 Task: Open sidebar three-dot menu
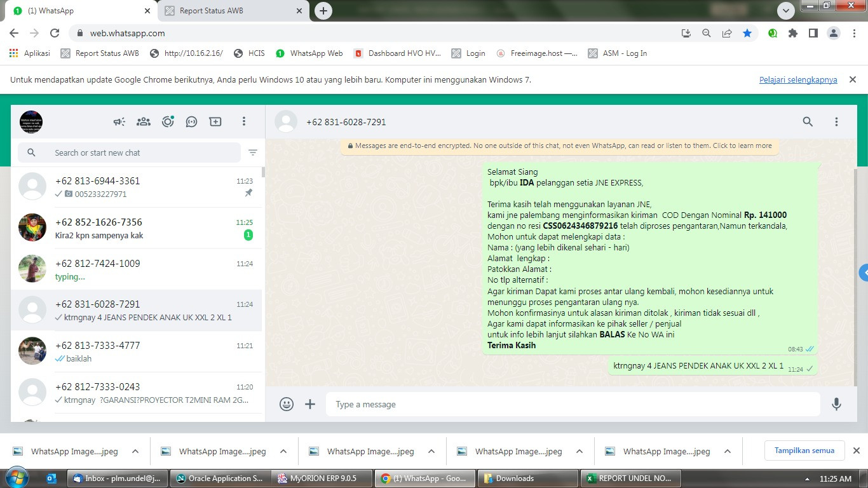[244, 121]
